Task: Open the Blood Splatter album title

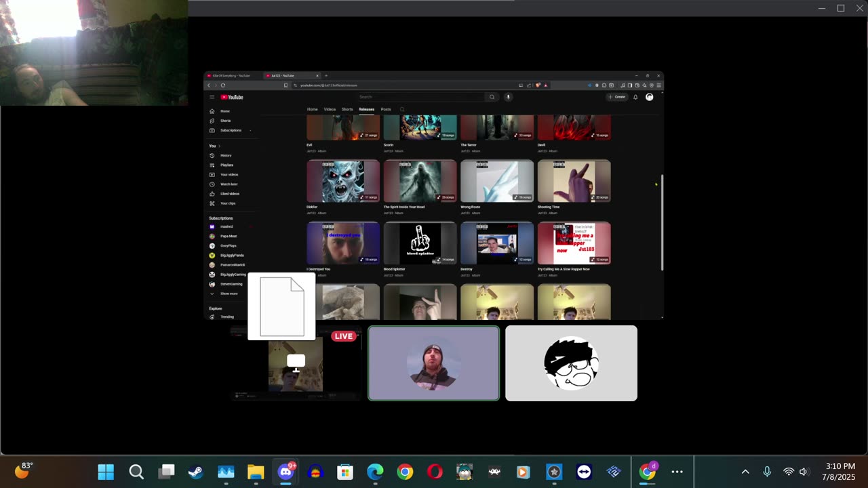Action: 394,269
